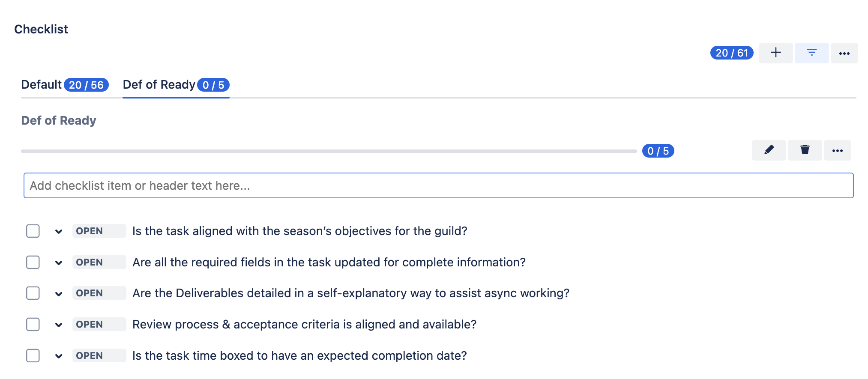Expand chevron for Review process item
This screenshot has height=379, width=868.
point(59,325)
